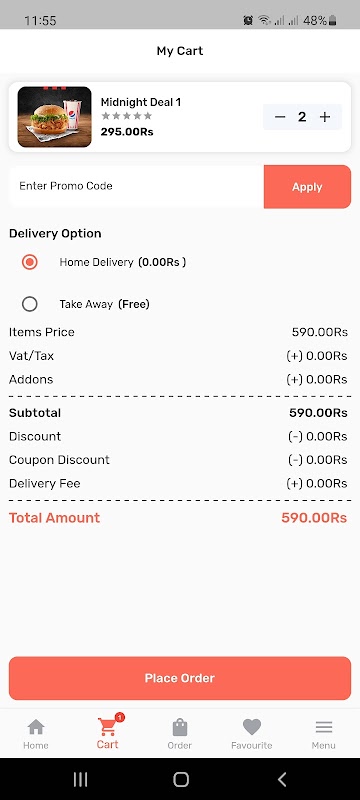Open the Cart tab icon with badge
The image size is (360, 800).
[x=109, y=725]
